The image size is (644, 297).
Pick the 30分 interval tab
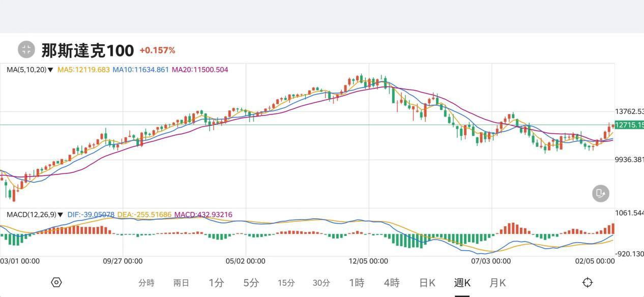pos(321,283)
